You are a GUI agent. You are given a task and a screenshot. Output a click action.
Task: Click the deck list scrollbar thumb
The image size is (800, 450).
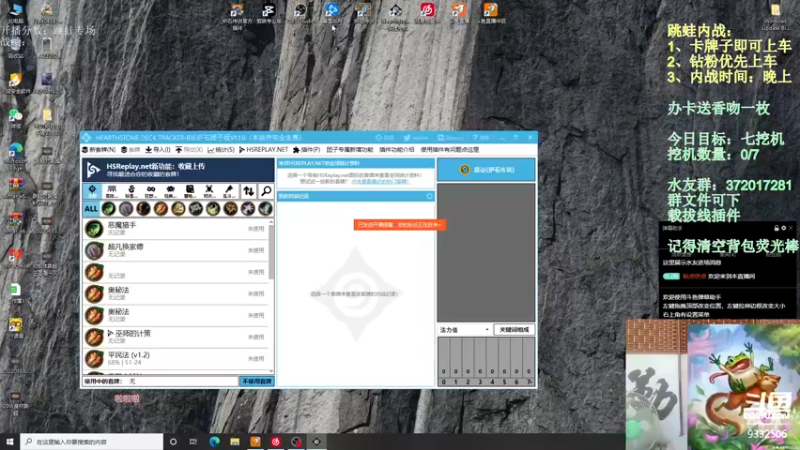(271, 252)
